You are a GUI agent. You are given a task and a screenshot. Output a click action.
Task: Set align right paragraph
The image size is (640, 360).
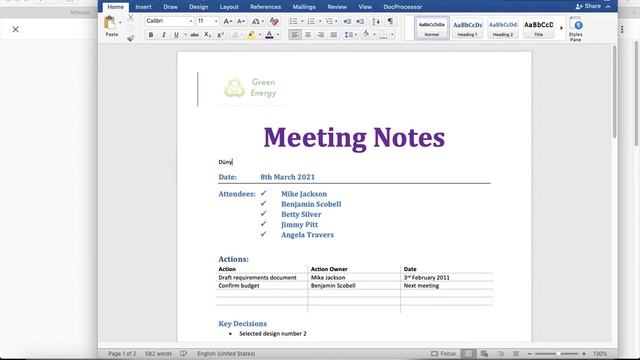[321, 35]
